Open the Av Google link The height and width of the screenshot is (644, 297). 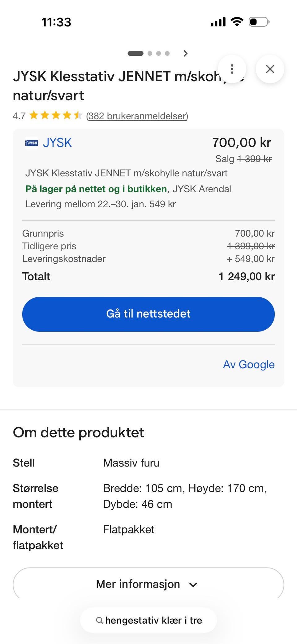(249, 365)
